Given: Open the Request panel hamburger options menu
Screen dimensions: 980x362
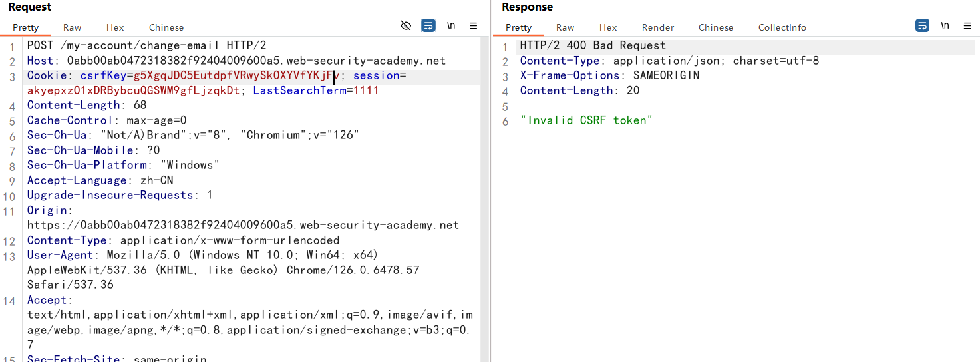Looking at the screenshot, I should (474, 26).
